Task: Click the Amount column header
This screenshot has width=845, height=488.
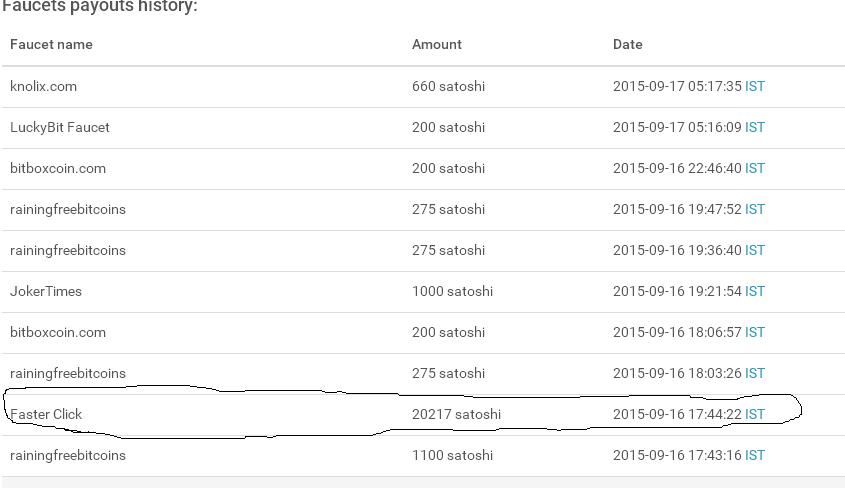Action: [437, 44]
